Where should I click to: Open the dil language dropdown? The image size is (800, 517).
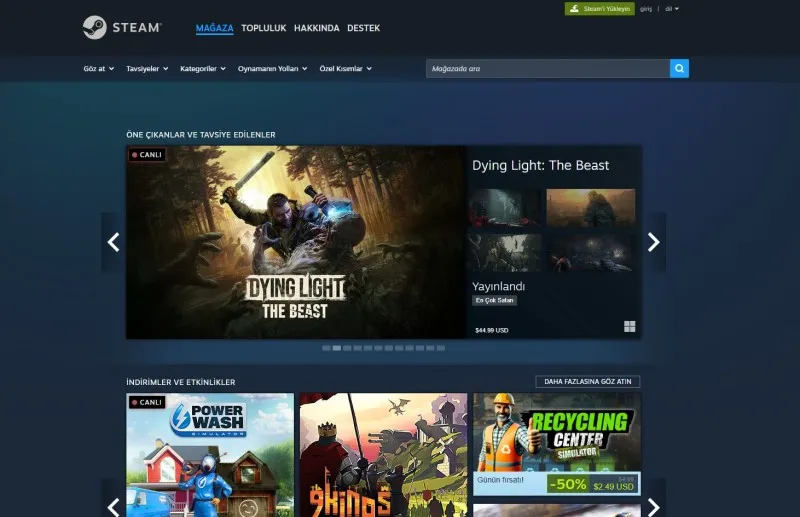coord(672,9)
